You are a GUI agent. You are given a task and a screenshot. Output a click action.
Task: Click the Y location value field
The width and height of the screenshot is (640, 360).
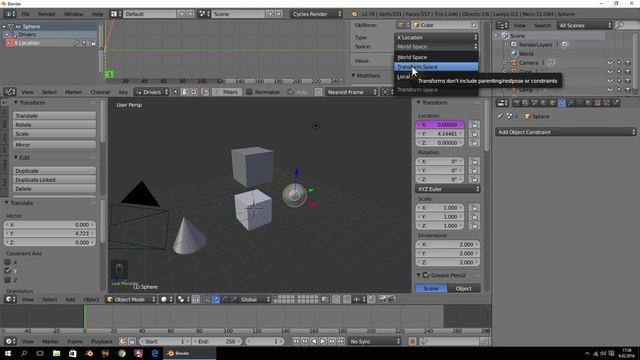(x=440, y=133)
